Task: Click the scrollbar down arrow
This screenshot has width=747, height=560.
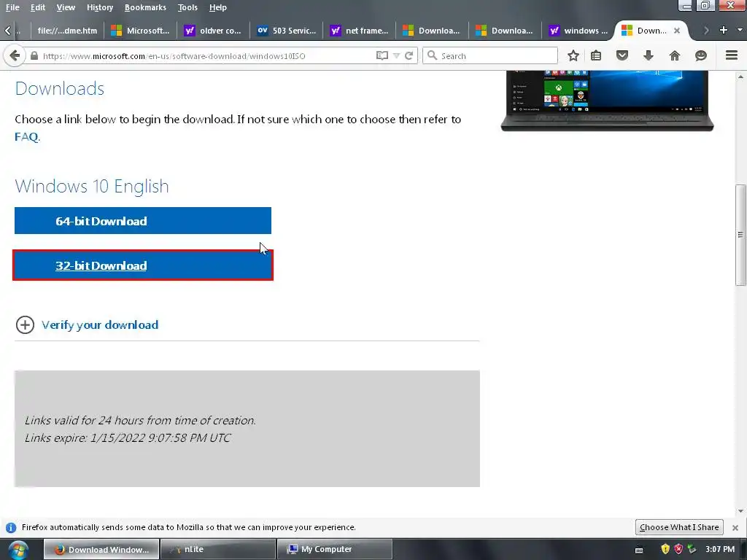Action: (740, 511)
